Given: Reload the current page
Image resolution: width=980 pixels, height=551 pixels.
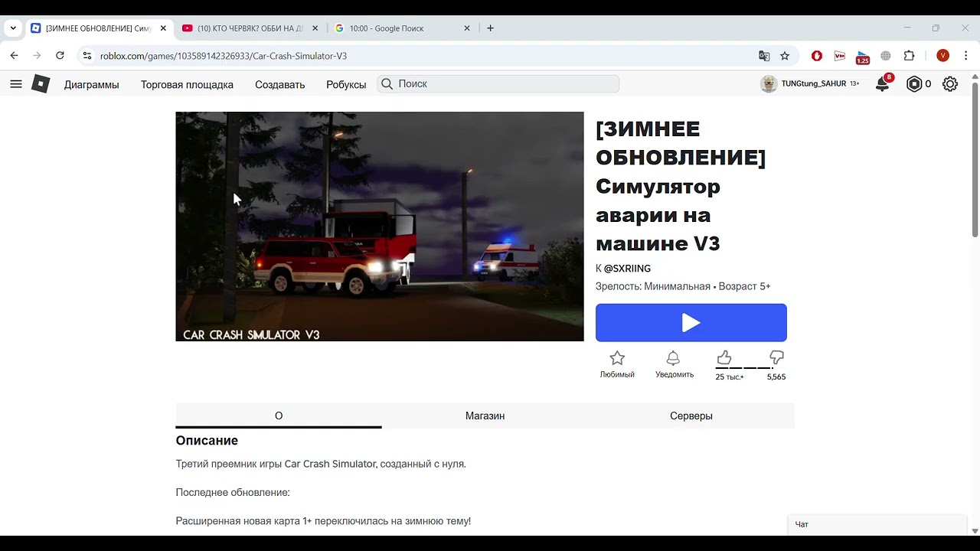Looking at the screenshot, I should [60, 56].
